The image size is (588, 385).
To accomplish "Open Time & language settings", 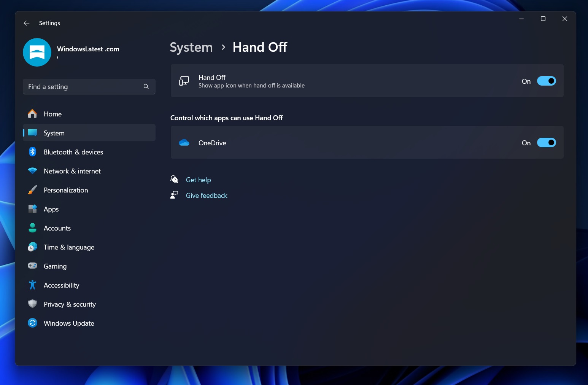I will [89, 247].
